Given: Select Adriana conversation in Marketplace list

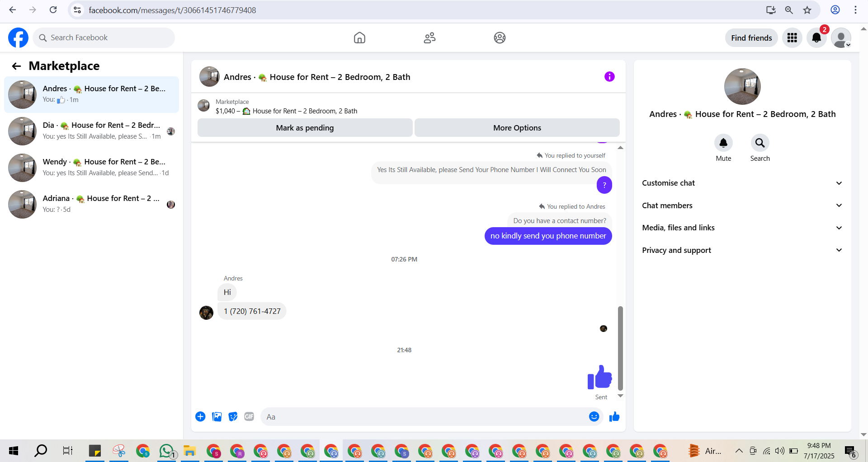Looking at the screenshot, I should click(x=91, y=204).
